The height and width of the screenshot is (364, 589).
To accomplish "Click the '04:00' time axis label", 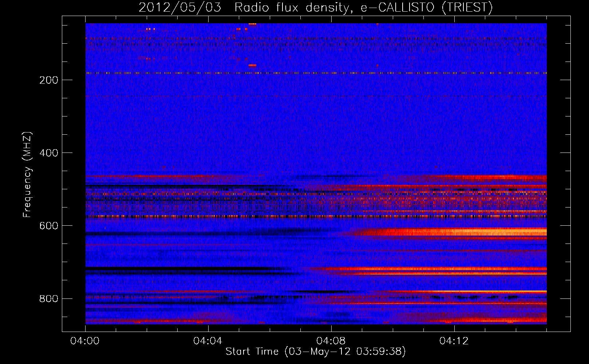I will point(85,341).
